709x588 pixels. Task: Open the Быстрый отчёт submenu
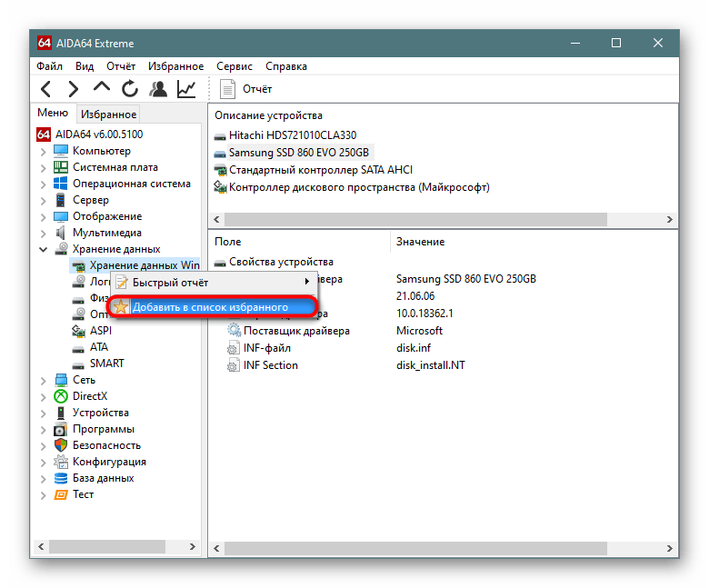(x=213, y=283)
